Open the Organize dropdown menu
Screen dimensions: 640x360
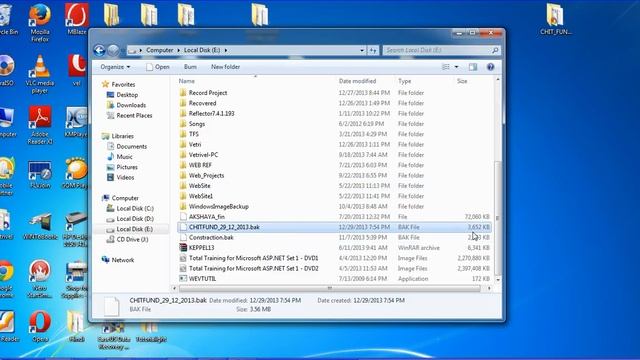click(116, 67)
